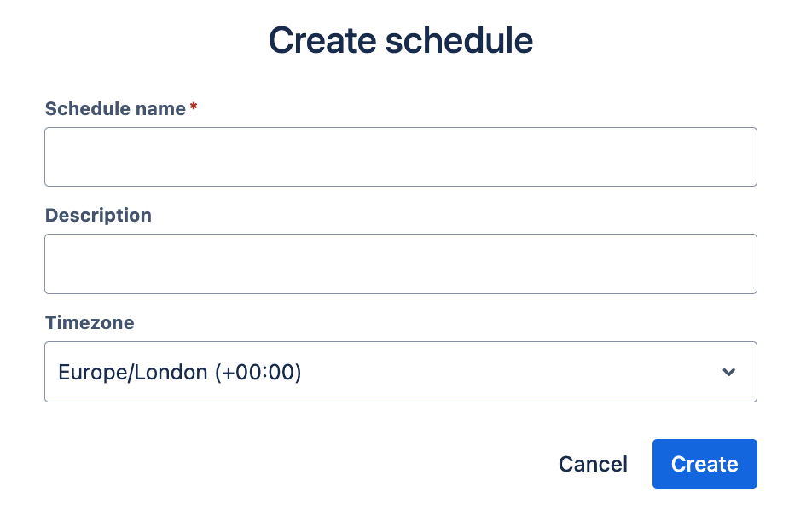This screenshot has width=812, height=527.
Task: Click inside the Description text box
Action: 401,263
